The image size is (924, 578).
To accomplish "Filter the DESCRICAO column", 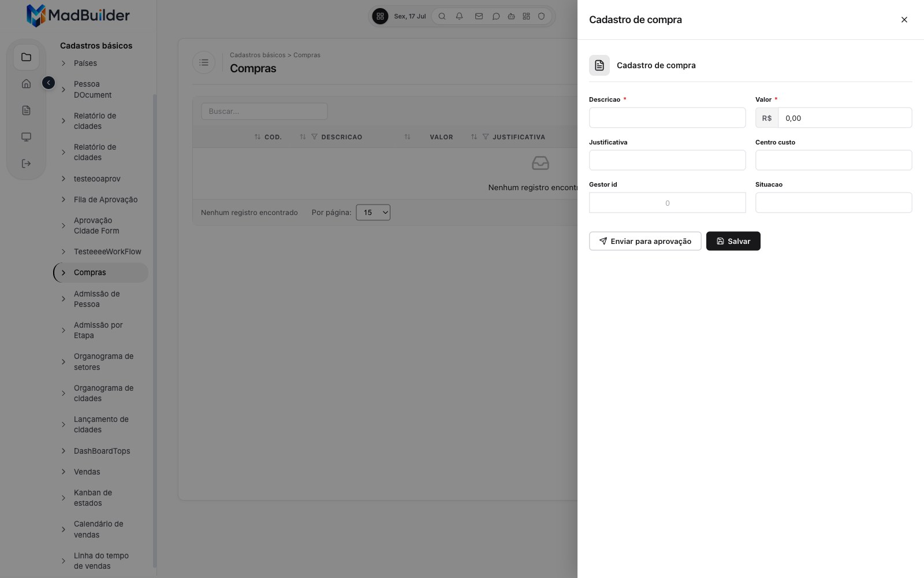I will click(314, 137).
